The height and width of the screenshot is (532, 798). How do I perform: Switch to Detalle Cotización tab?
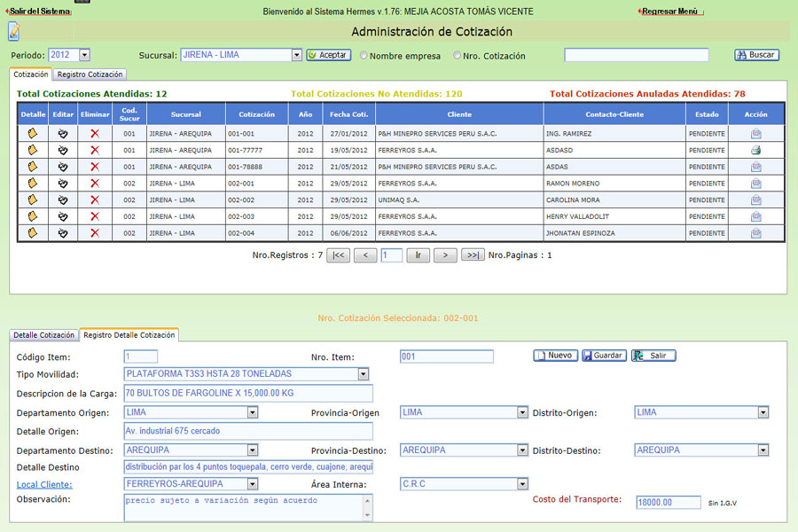coord(44,335)
